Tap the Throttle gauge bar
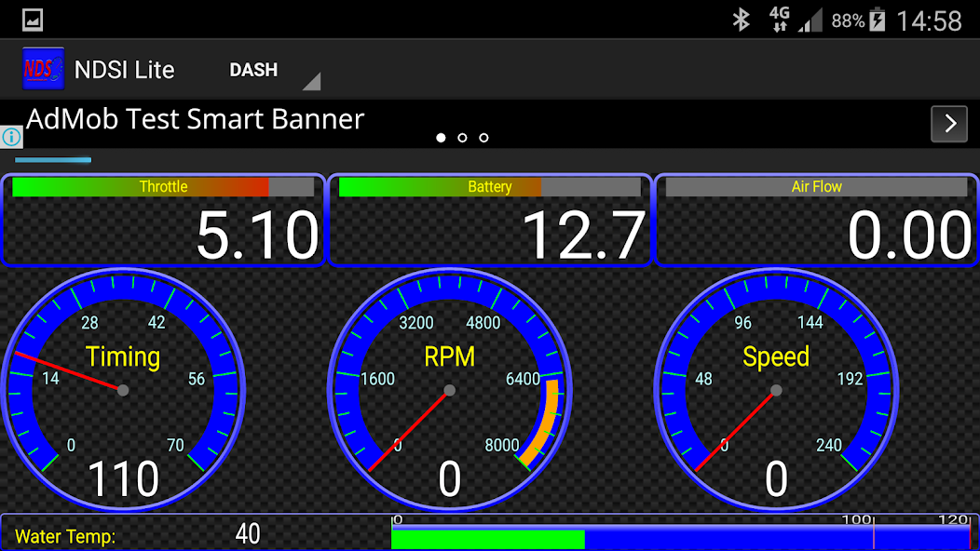 pyautogui.click(x=163, y=187)
